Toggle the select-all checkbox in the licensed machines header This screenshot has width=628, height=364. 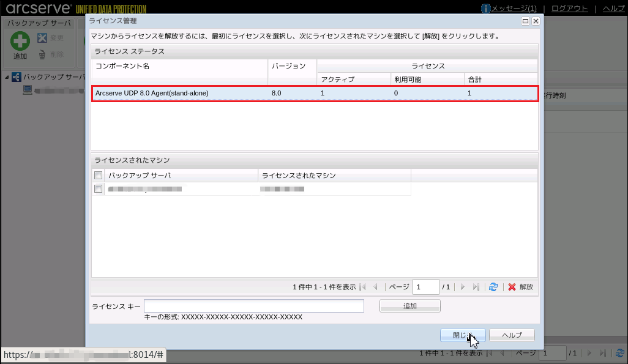pyautogui.click(x=98, y=176)
